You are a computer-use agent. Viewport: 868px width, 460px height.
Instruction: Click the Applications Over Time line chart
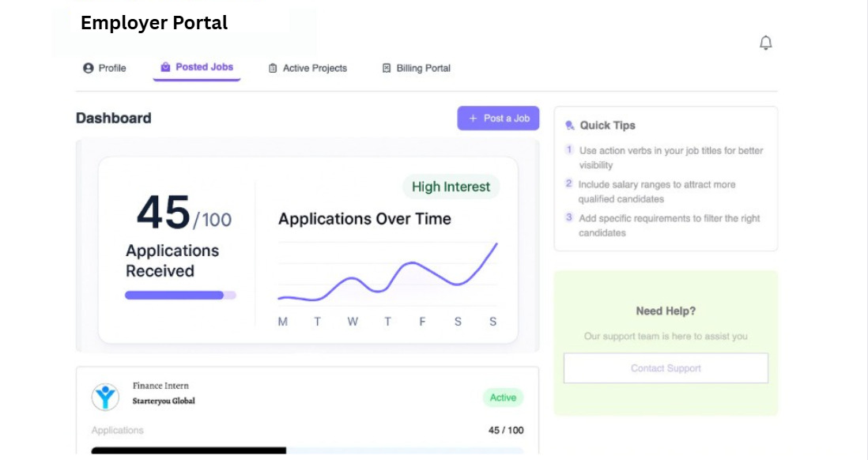click(387, 273)
